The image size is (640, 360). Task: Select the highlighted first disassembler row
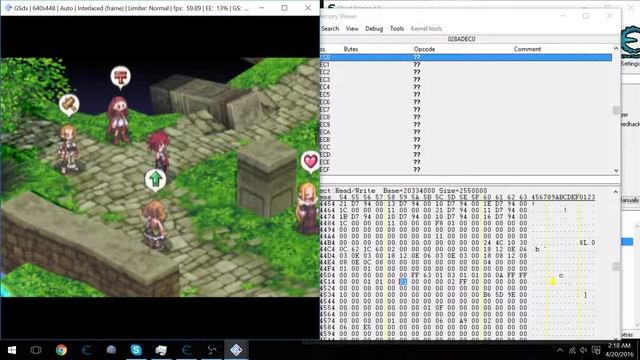(x=466, y=57)
